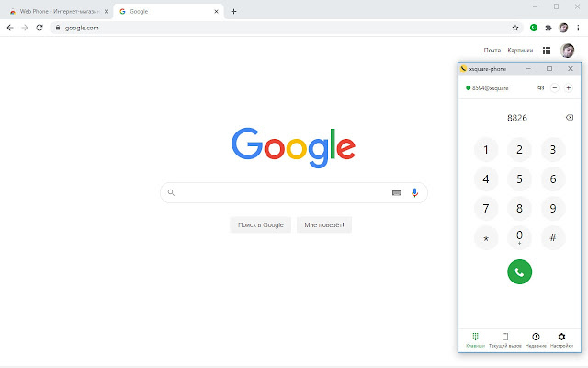Click the padlock icon in address bar
The height and width of the screenshot is (368, 588).
(58, 28)
